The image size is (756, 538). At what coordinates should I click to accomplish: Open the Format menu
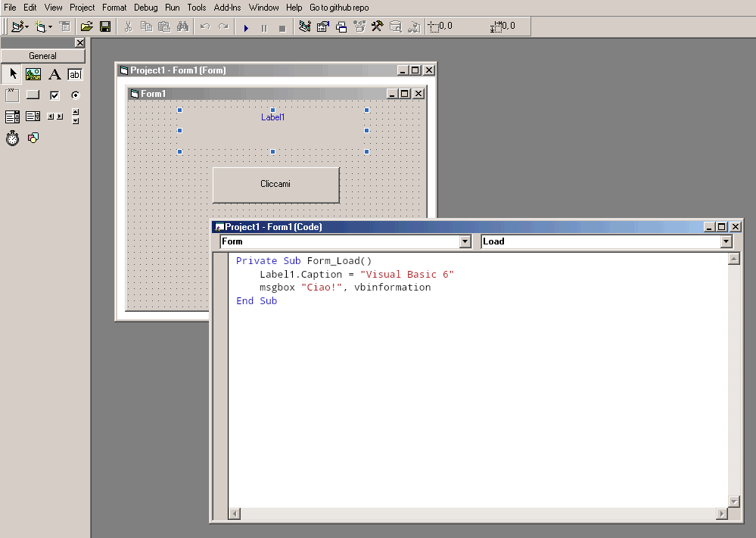[x=114, y=8]
